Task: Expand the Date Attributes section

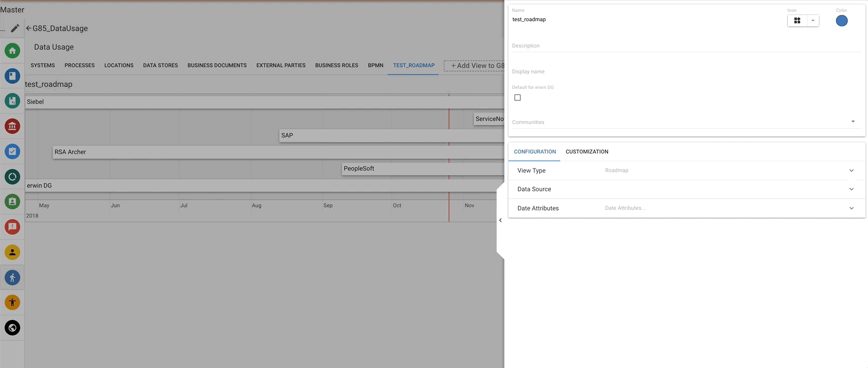Action: click(686, 208)
